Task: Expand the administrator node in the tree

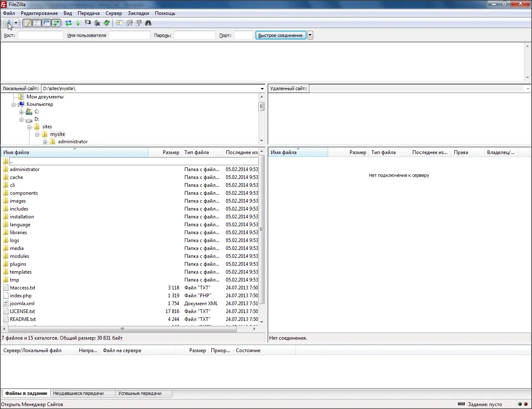Action: pos(45,142)
